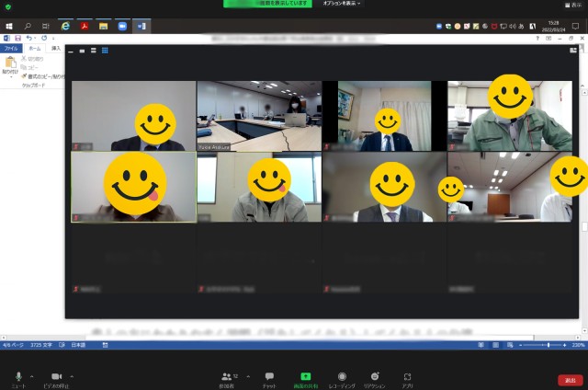Redo using Word quick access icon
Image resolution: width=588 pixels, height=390 pixels.
[x=44, y=39]
